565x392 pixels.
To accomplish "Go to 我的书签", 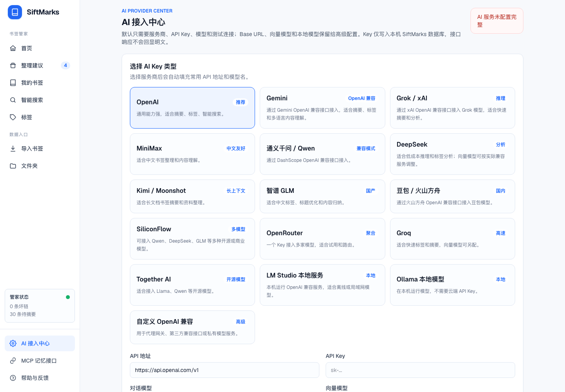I will click(40, 83).
